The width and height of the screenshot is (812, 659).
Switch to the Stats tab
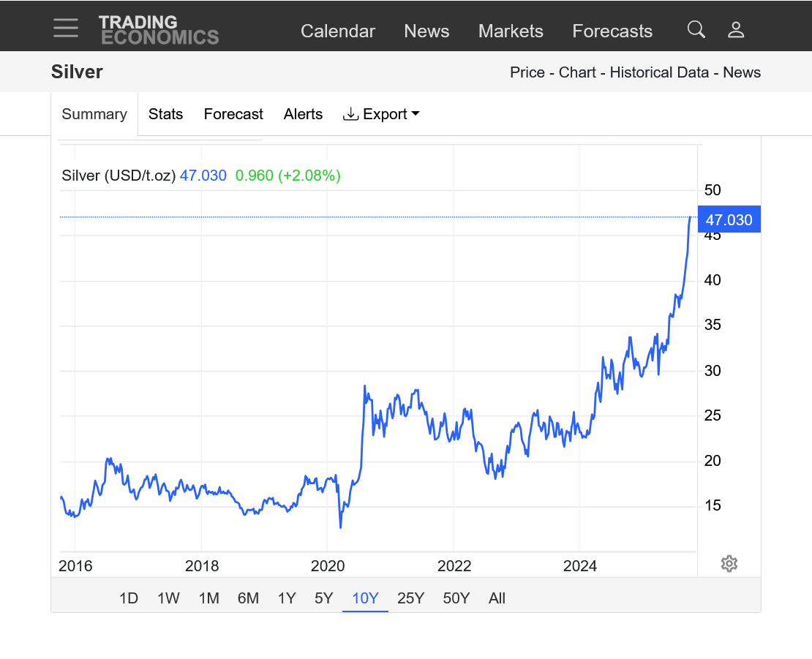tap(165, 114)
